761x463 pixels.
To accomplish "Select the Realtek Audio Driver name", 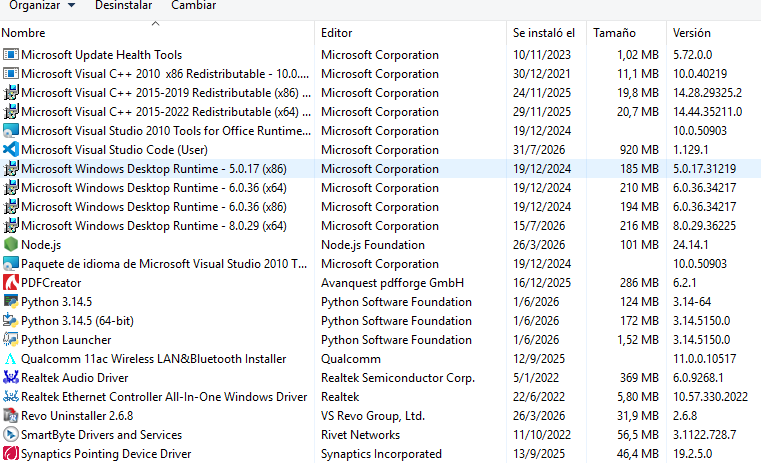I will pos(75,378).
